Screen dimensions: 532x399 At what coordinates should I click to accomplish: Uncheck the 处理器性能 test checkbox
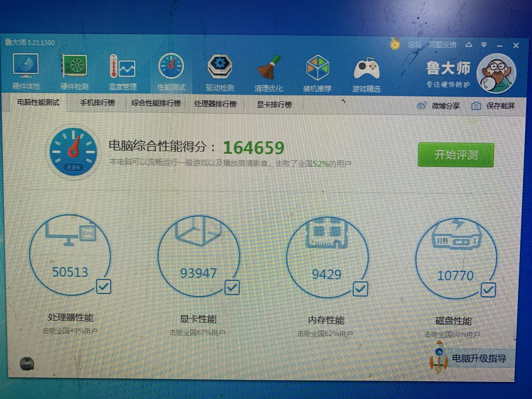coord(103,287)
